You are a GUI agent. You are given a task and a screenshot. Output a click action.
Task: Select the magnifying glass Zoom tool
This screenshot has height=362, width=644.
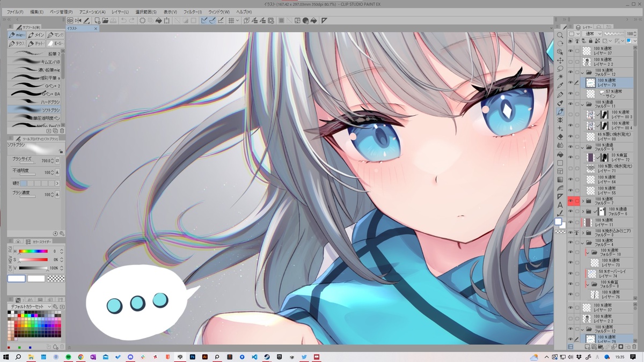point(560,35)
